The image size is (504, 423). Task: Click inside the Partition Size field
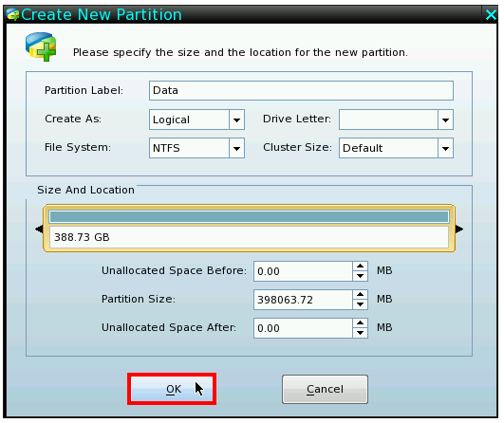point(303,300)
